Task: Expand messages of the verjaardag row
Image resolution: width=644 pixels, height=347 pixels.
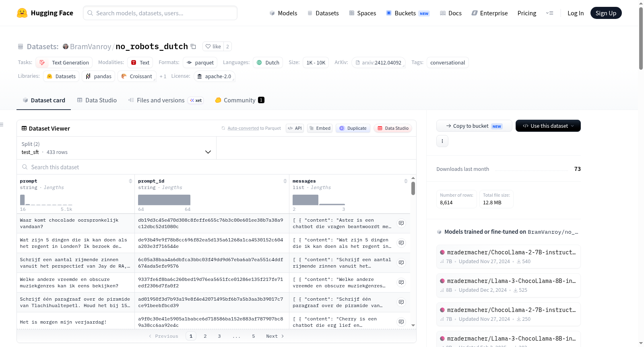Action: tap(401, 322)
